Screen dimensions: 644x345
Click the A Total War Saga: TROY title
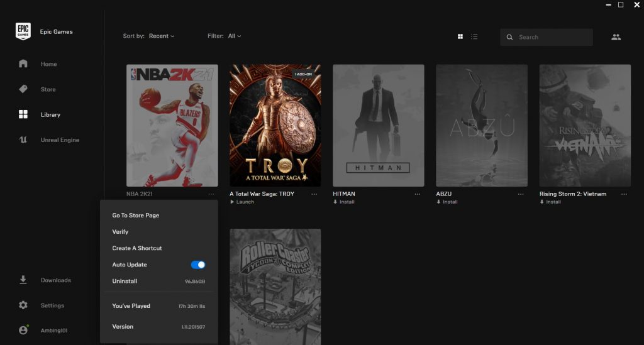pyautogui.click(x=262, y=194)
